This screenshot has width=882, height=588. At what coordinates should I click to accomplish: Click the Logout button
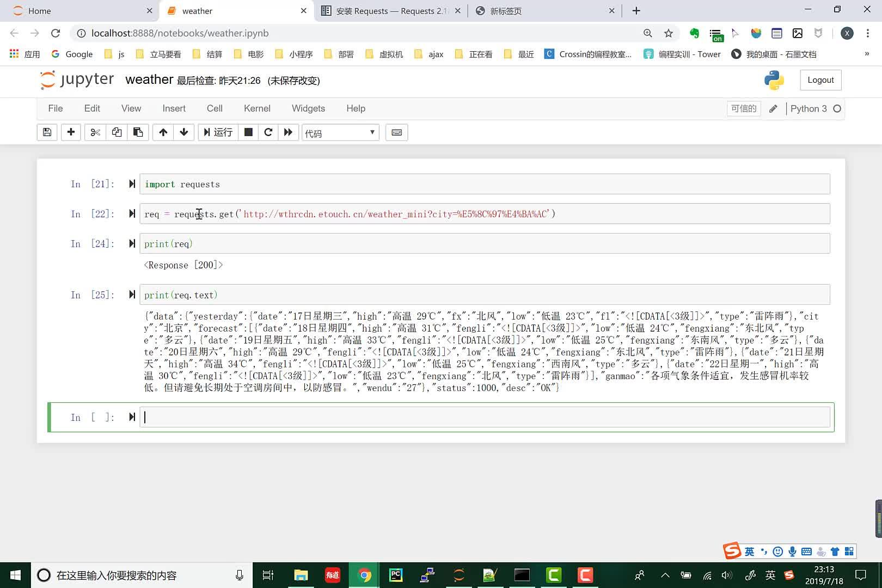(x=820, y=80)
